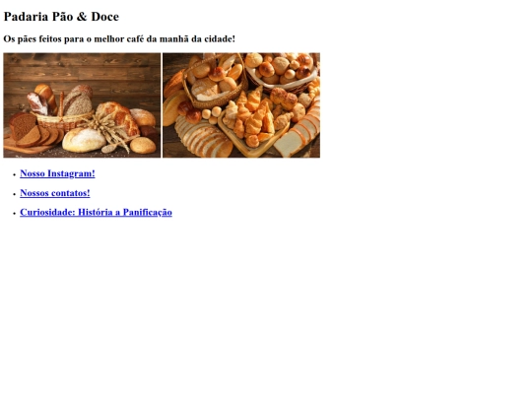
Task: Click the assorted pastries and baskets photo
Action: point(241,105)
